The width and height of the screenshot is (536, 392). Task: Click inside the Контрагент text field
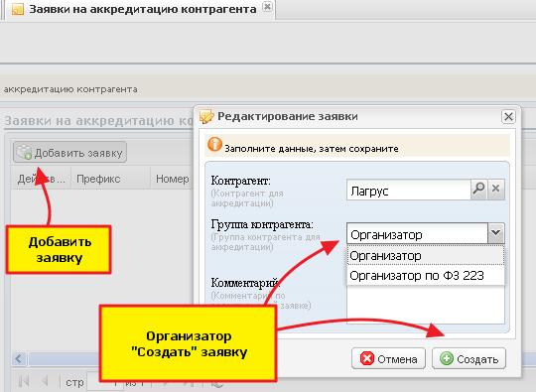coord(409,190)
